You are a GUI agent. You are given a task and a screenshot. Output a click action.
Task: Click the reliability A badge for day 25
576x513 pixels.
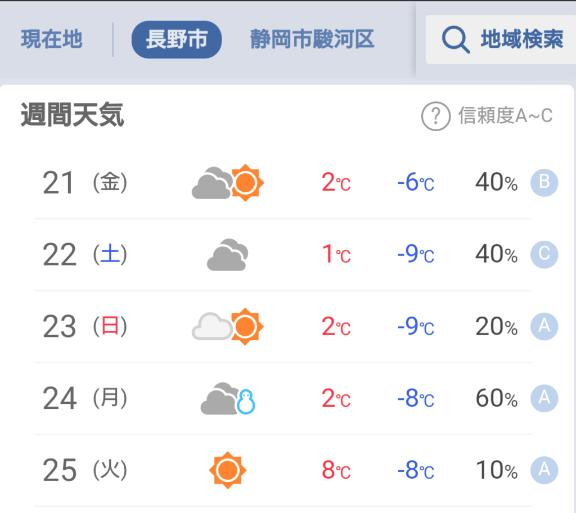544,470
